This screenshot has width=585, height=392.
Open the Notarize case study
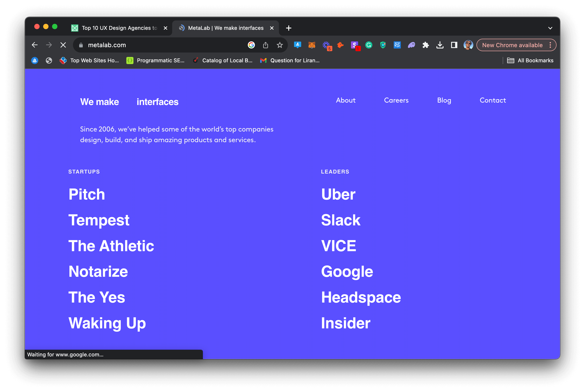click(98, 271)
